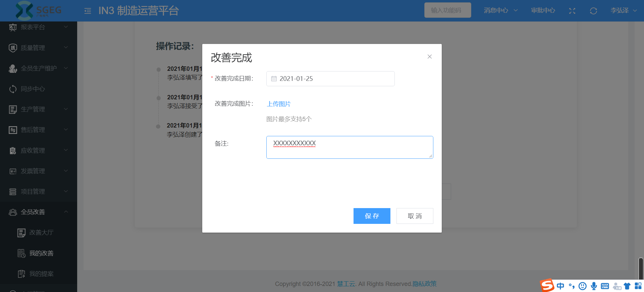The width and height of the screenshot is (644, 292).
Task: Open the soft keyboard icon in IME toolbar
Action: point(605,286)
